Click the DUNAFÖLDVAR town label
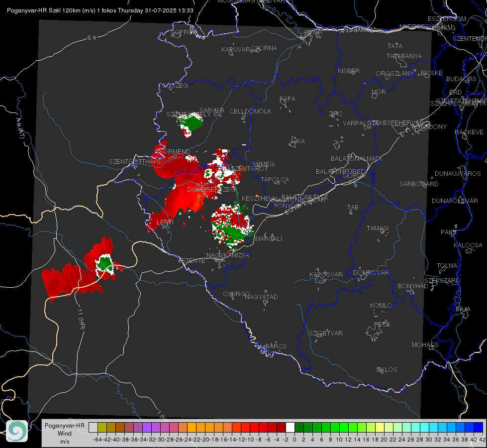This screenshot has width=487, height=448. pos(455,201)
